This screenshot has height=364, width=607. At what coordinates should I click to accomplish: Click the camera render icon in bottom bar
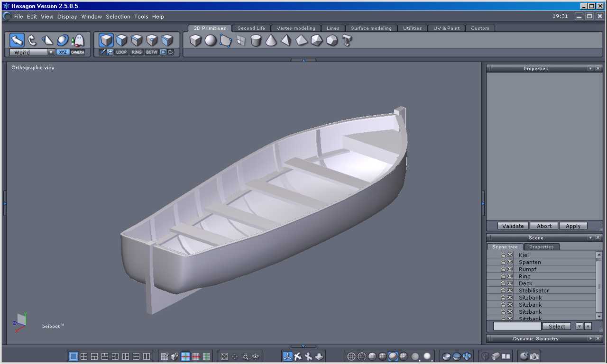pyautogui.click(x=535, y=356)
